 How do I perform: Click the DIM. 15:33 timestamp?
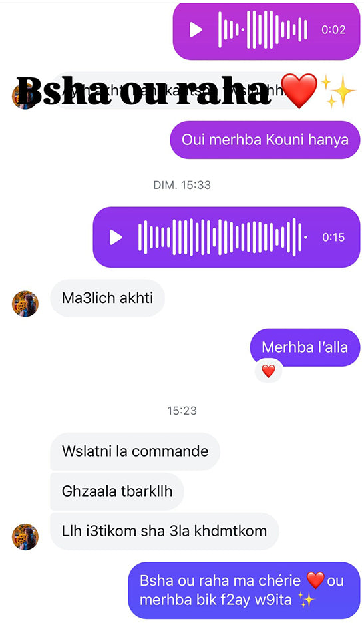pyautogui.click(x=182, y=185)
